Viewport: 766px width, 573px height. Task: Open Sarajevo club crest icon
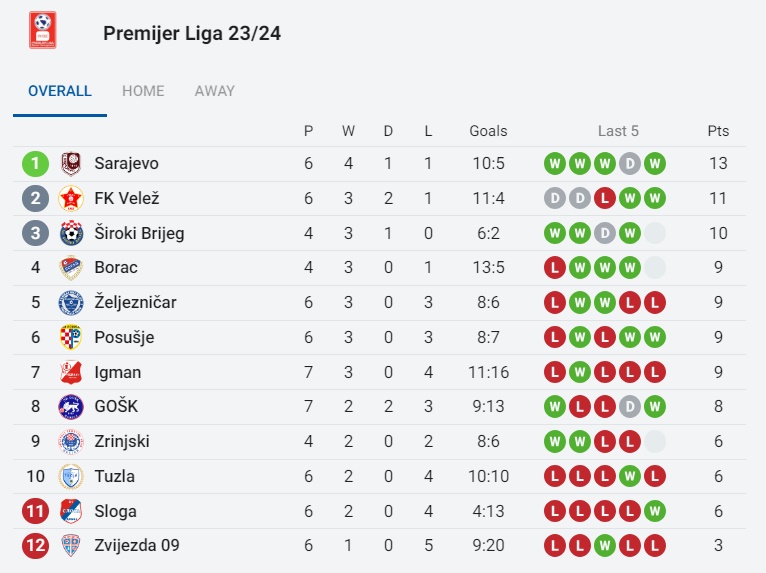point(71,164)
